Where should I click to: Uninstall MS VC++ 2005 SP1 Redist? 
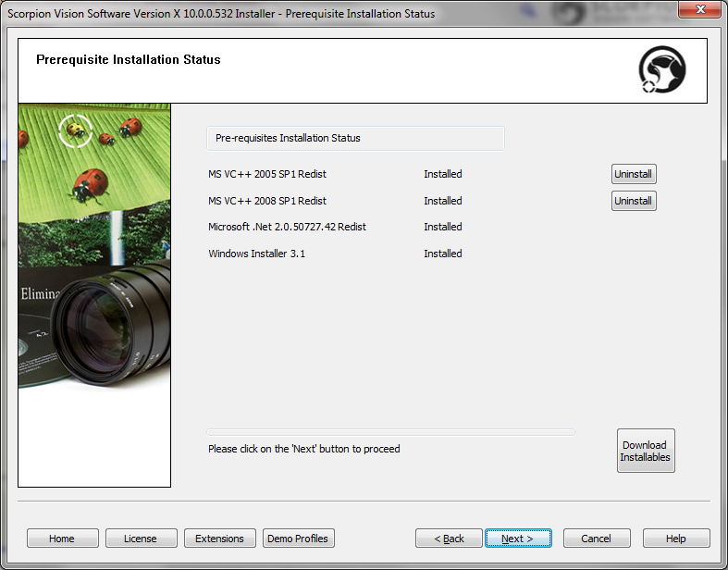634,174
